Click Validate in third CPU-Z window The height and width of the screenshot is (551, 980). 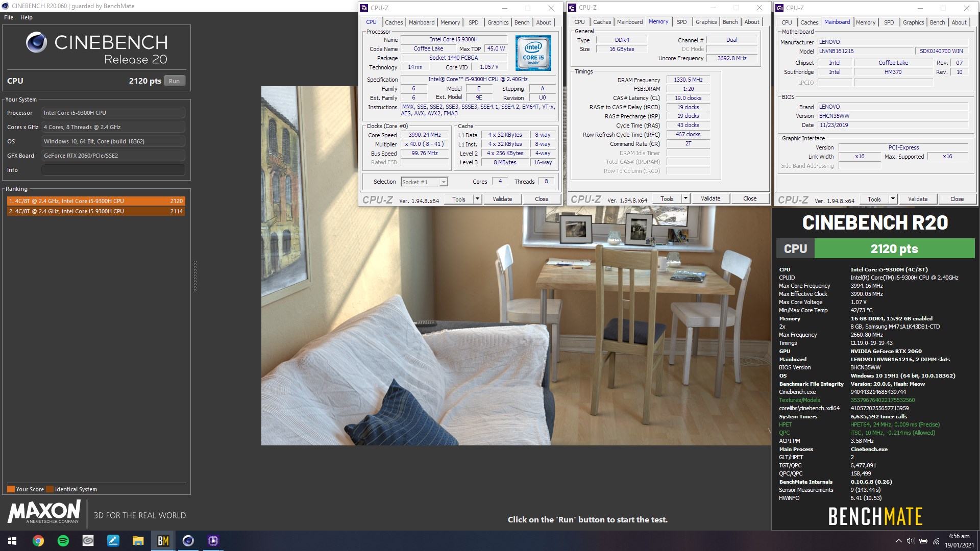pyautogui.click(x=918, y=199)
